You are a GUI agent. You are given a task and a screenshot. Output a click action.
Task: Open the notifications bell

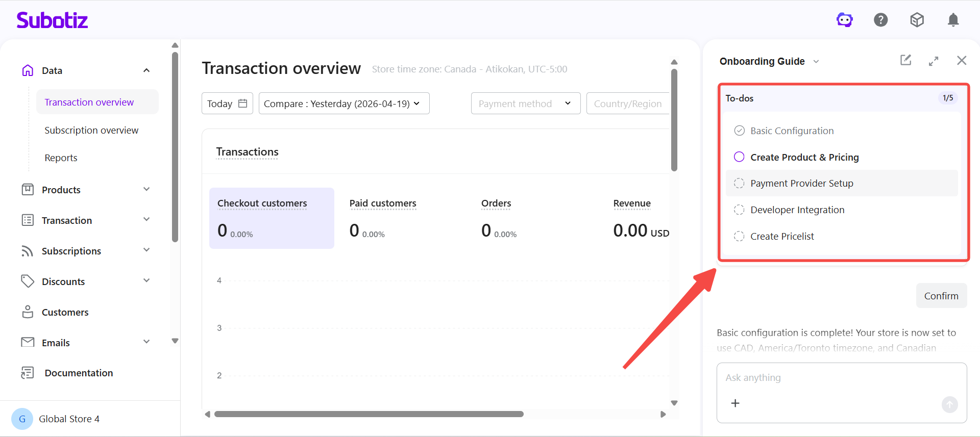952,20
